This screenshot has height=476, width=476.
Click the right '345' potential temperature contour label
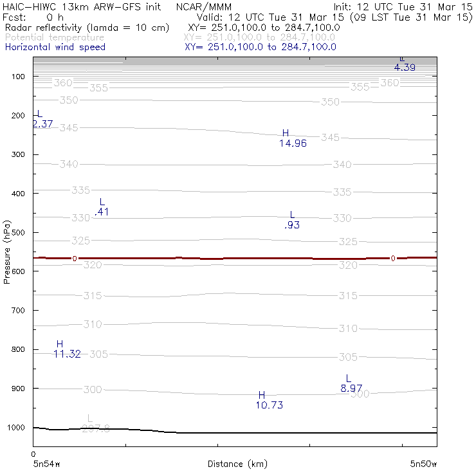[x=330, y=138]
